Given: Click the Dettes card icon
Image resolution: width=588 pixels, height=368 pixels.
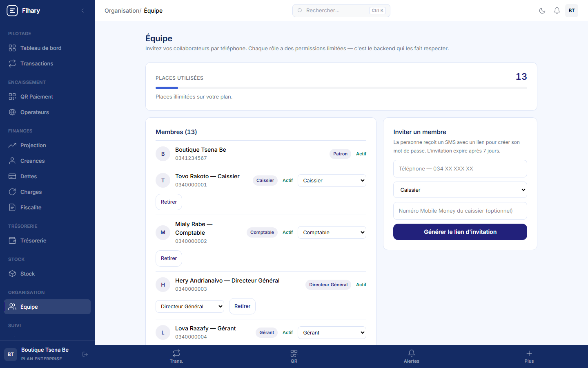Looking at the screenshot, I should (12, 176).
